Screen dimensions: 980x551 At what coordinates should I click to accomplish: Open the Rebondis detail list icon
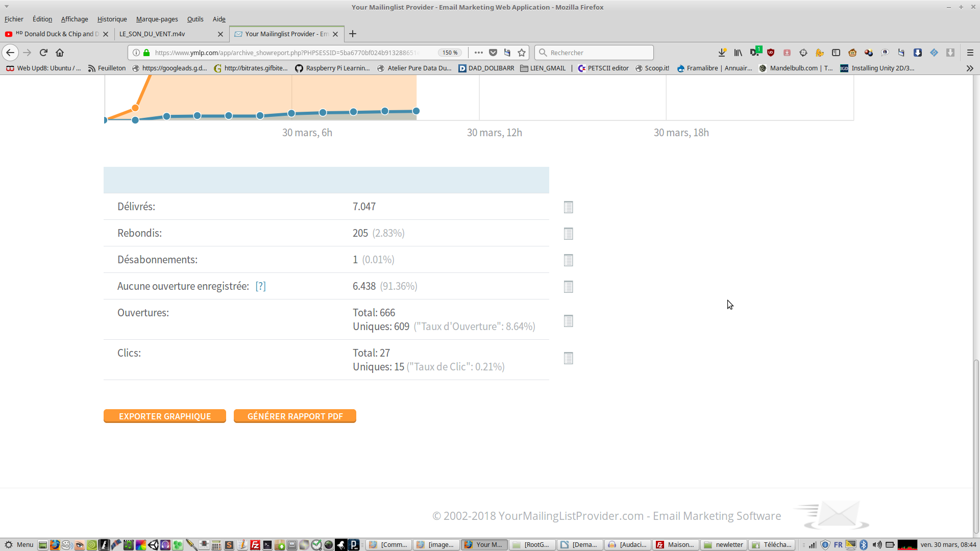(x=568, y=234)
